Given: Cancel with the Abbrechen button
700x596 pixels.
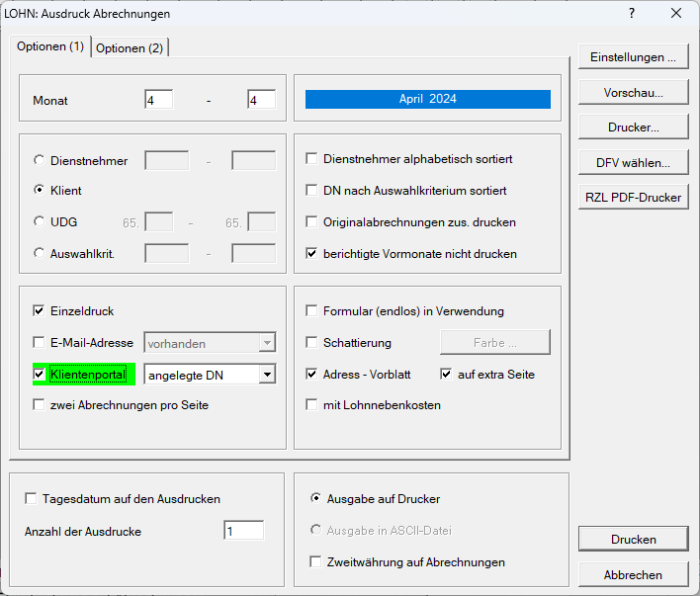Looking at the screenshot, I should 633,574.
